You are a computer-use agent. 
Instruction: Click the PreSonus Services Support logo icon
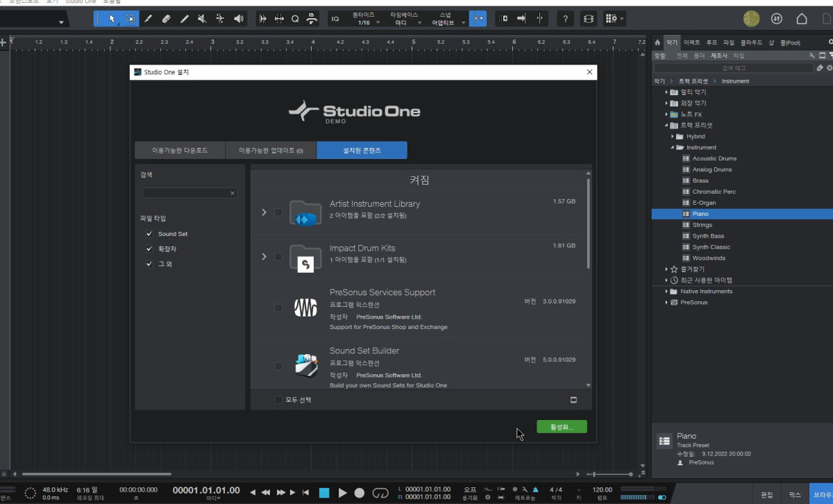(305, 307)
